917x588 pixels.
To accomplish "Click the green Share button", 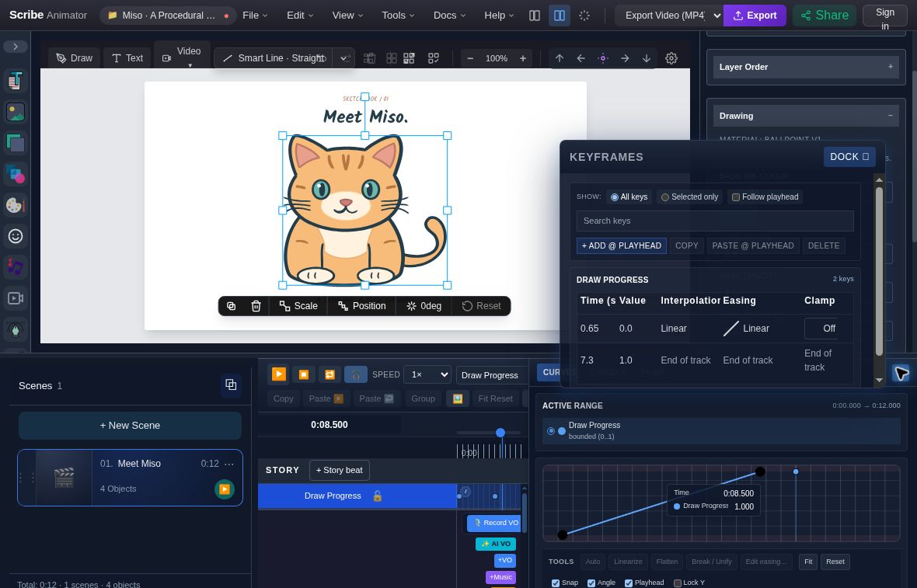I will [825, 16].
